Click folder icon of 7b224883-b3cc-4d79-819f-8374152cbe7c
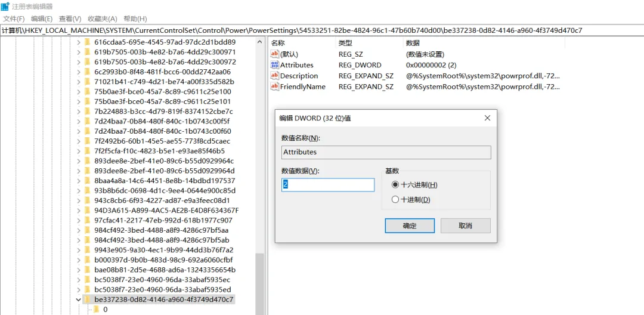This screenshot has width=644, height=315. 87,112
